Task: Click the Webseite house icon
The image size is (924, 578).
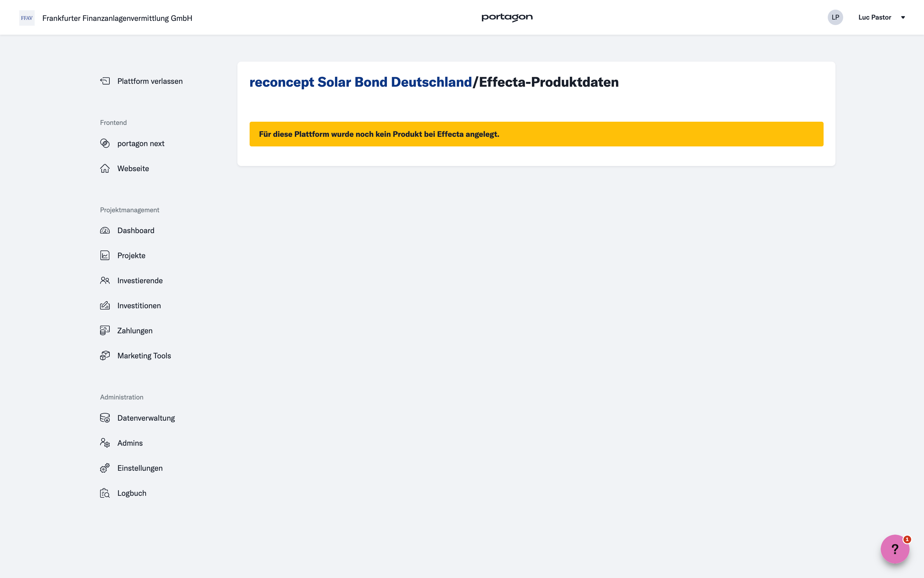Action: (105, 168)
